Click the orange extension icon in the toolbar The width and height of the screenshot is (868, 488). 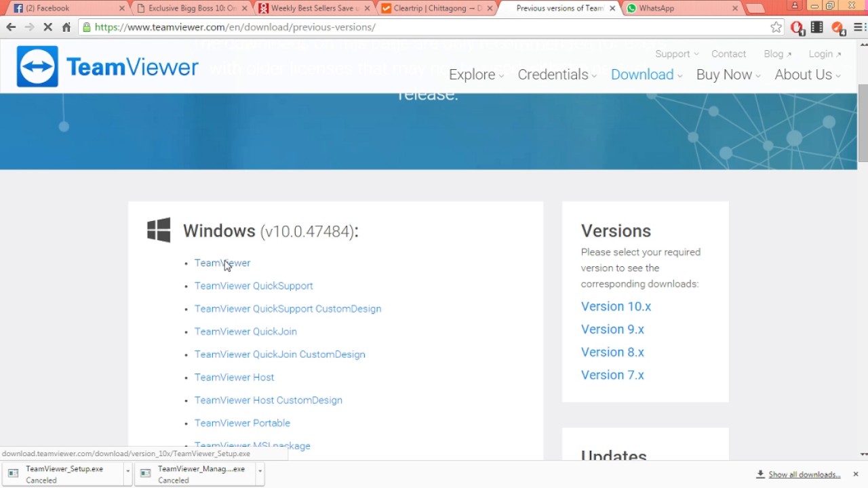(838, 28)
